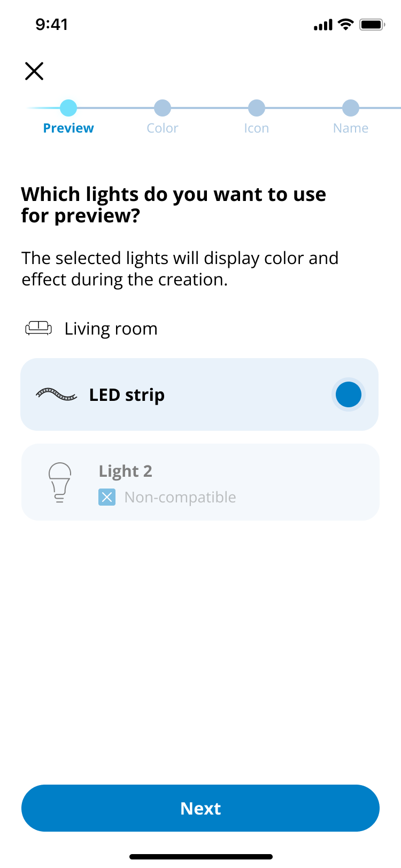The image size is (401, 868).
Task: Tap the Living room sofa icon
Action: click(x=38, y=328)
